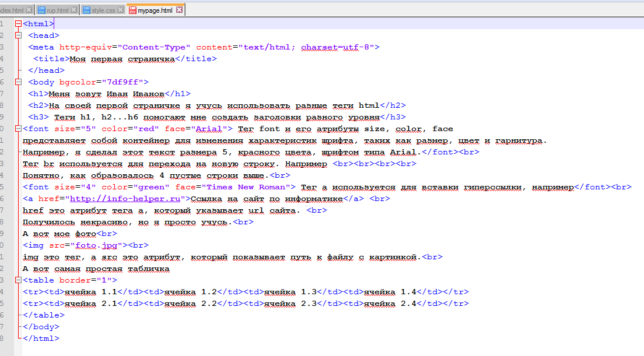
Task: Click the closing </body> tag
Action: [41, 327]
